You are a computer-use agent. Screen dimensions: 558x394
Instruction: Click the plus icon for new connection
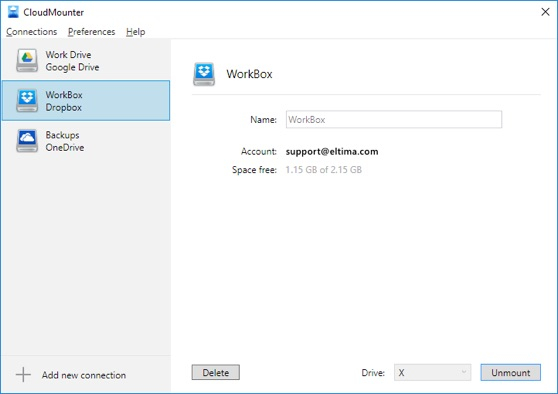point(23,375)
